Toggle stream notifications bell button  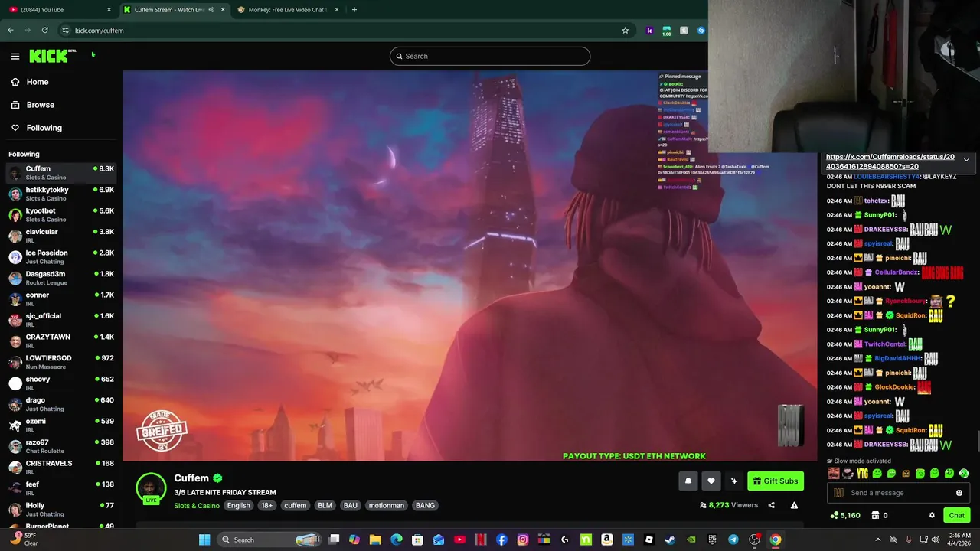click(688, 481)
